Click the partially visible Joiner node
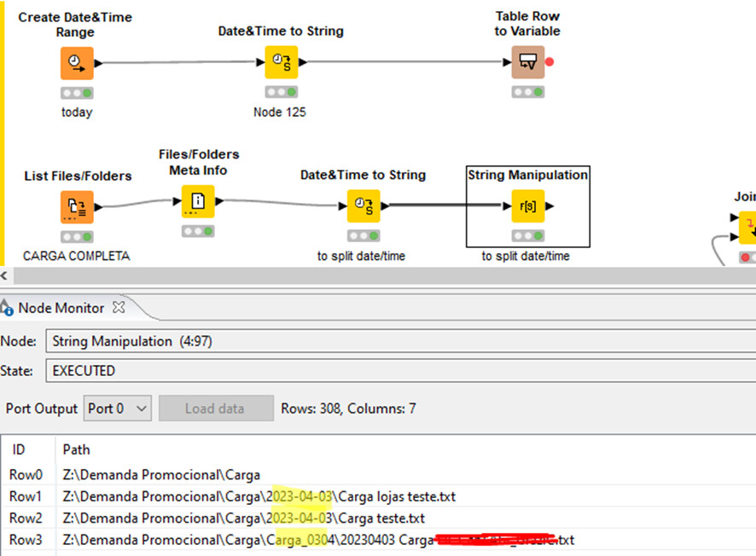The height and width of the screenshot is (556, 756). [x=747, y=225]
